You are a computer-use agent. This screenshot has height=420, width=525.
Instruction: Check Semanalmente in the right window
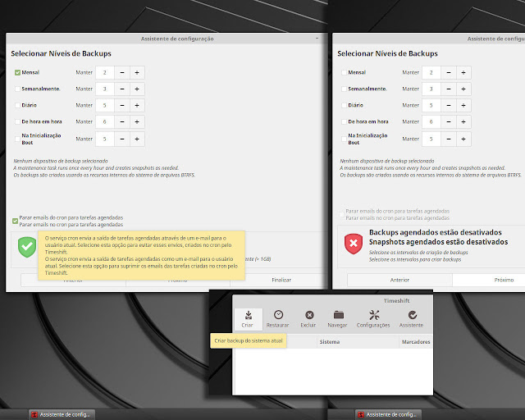pos(344,89)
